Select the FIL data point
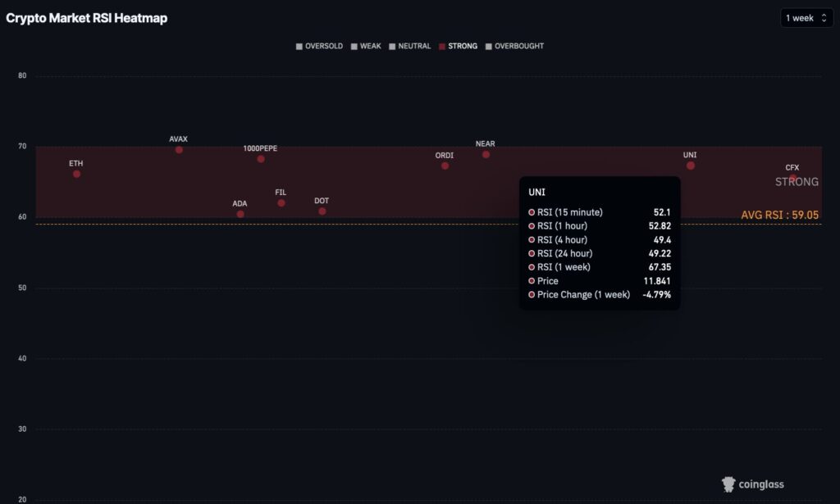This screenshot has width=840, height=504. (x=281, y=202)
